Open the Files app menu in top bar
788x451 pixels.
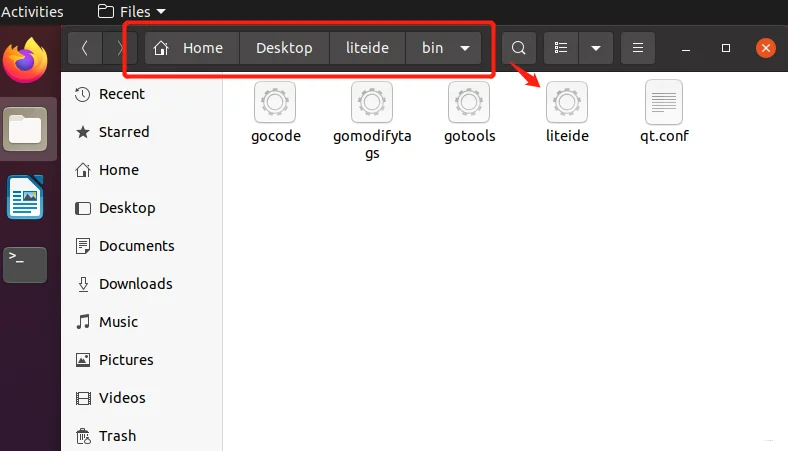[x=132, y=11]
